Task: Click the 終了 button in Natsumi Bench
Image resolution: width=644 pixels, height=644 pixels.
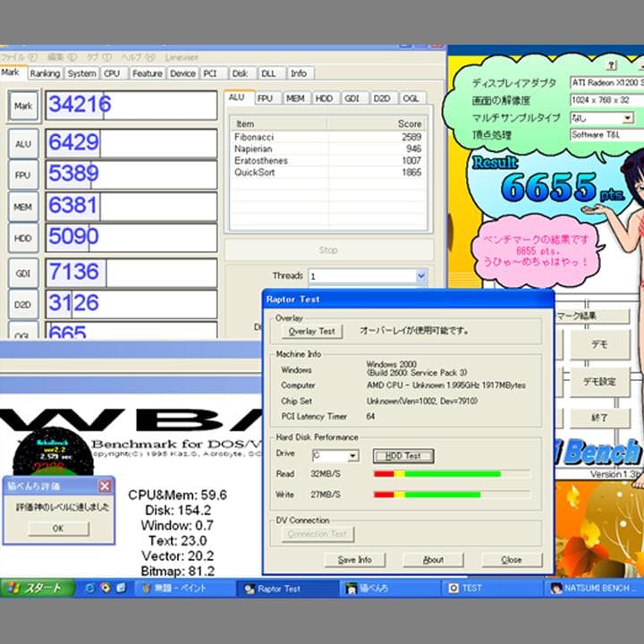Action: click(x=599, y=418)
